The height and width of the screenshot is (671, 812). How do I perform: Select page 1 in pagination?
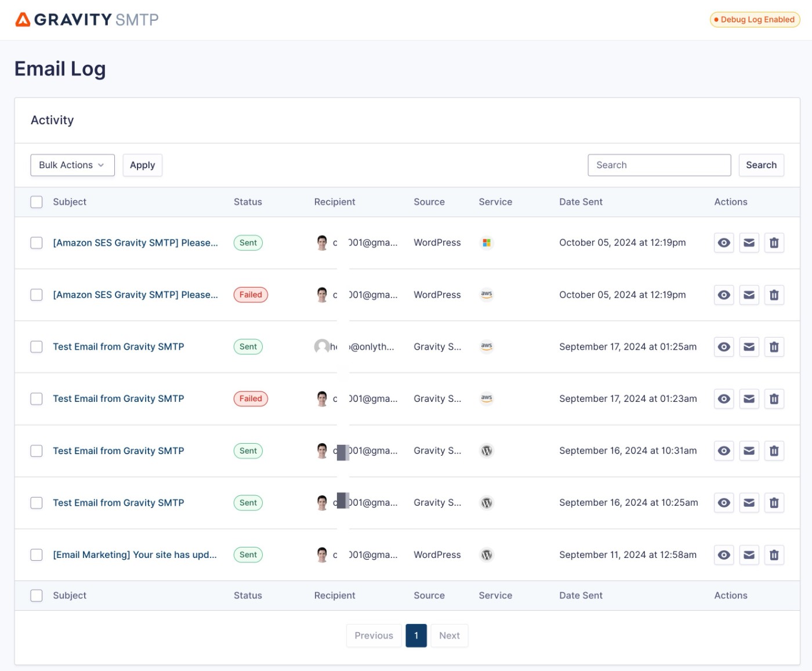tap(416, 636)
